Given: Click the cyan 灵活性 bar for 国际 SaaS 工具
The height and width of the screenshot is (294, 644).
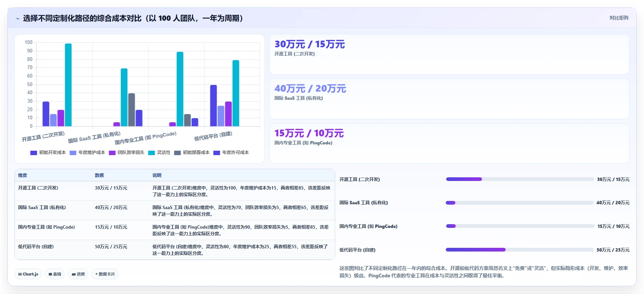Looking at the screenshot, I should (x=124, y=98).
